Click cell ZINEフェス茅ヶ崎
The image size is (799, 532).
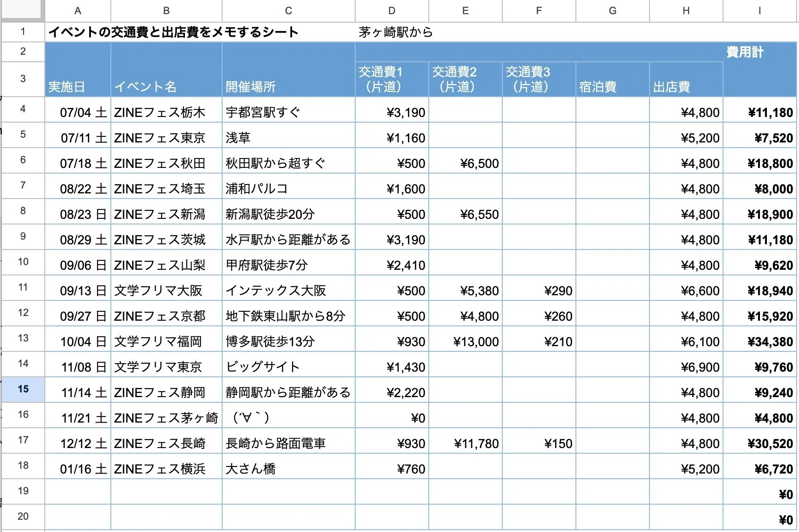[x=166, y=416]
